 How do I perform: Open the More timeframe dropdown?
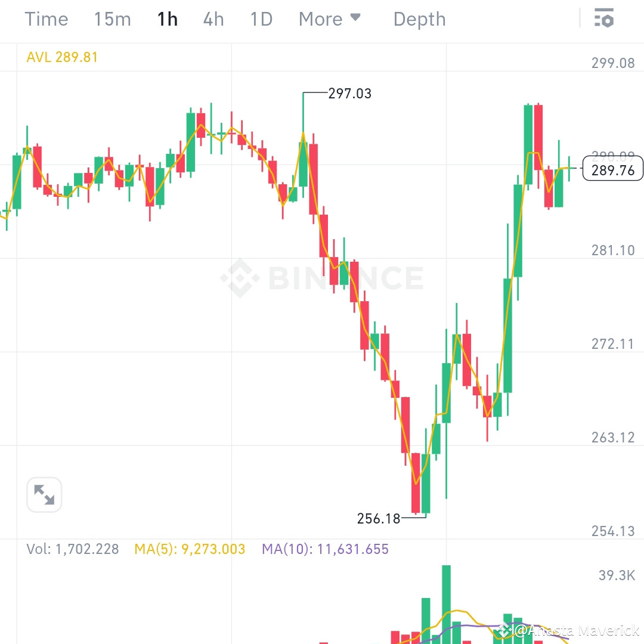(x=321, y=18)
